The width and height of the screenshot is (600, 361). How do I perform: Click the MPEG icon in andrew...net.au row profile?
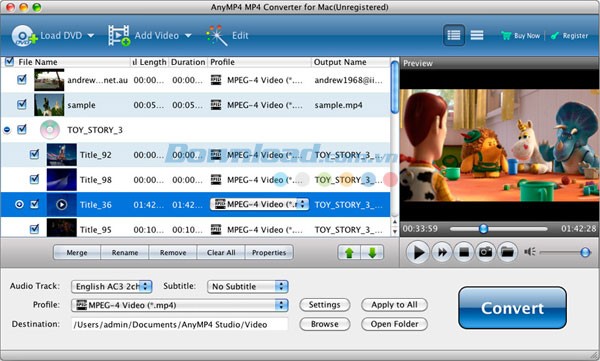click(216, 80)
